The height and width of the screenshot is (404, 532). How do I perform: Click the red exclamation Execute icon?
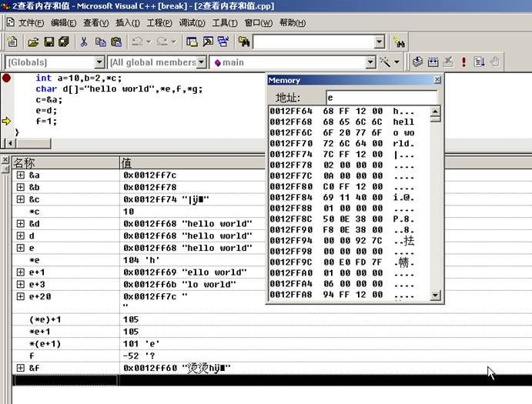(x=463, y=62)
